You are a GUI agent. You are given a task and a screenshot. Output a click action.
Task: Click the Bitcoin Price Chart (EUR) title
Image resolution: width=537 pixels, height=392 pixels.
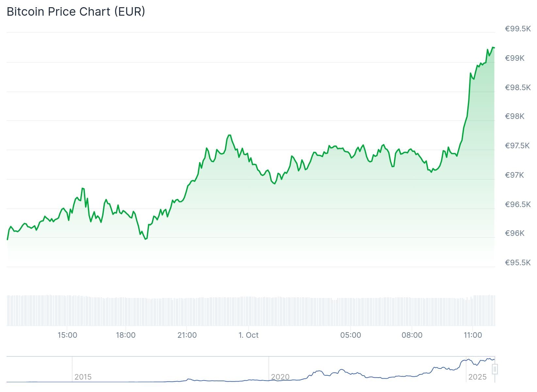click(x=76, y=12)
